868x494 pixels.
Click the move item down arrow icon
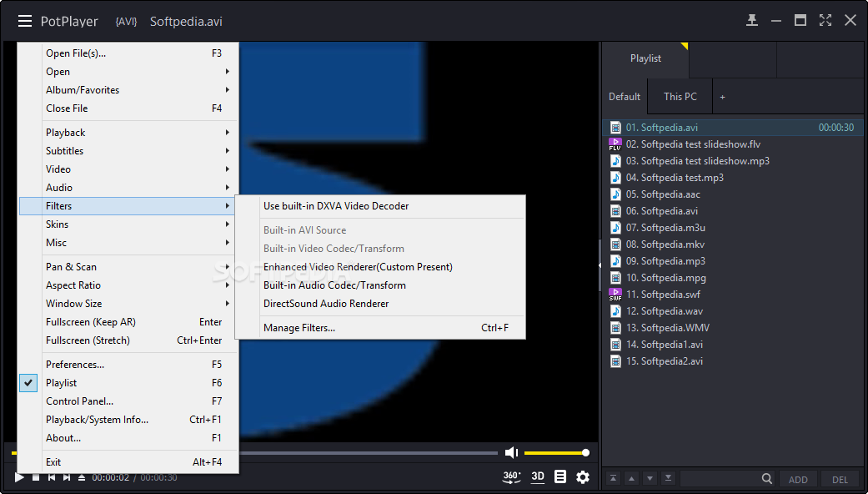tap(650, 478)
